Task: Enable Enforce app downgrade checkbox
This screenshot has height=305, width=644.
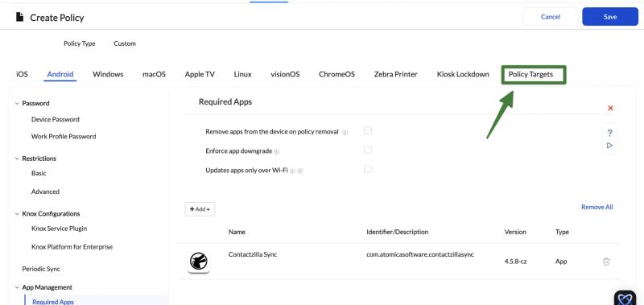Action: point(368,150)
